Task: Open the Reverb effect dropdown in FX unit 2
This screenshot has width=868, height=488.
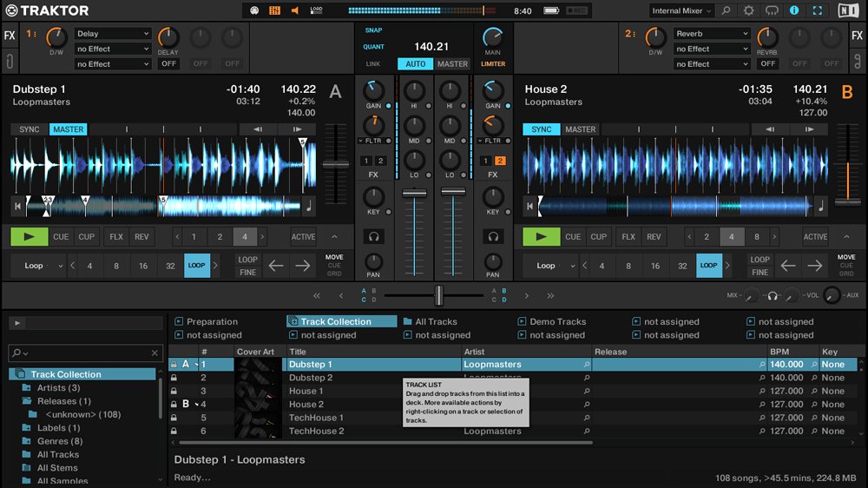Action: 712,34
